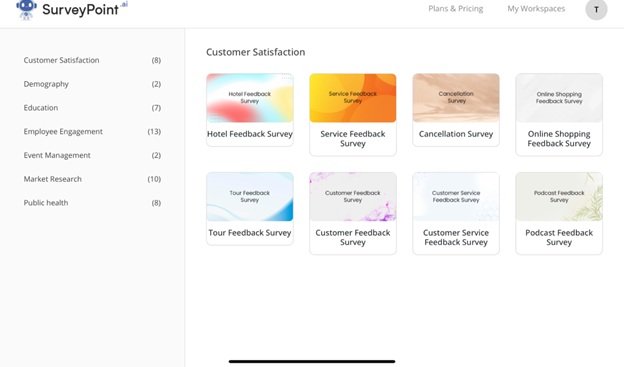The image size is (624, 367).
Task: Click the SurveyPoint robot logo icon
Action: point(26,9)
